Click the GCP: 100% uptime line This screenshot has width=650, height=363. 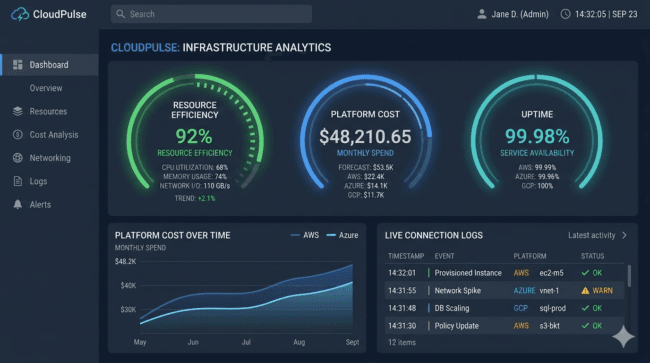coord(537,186)
